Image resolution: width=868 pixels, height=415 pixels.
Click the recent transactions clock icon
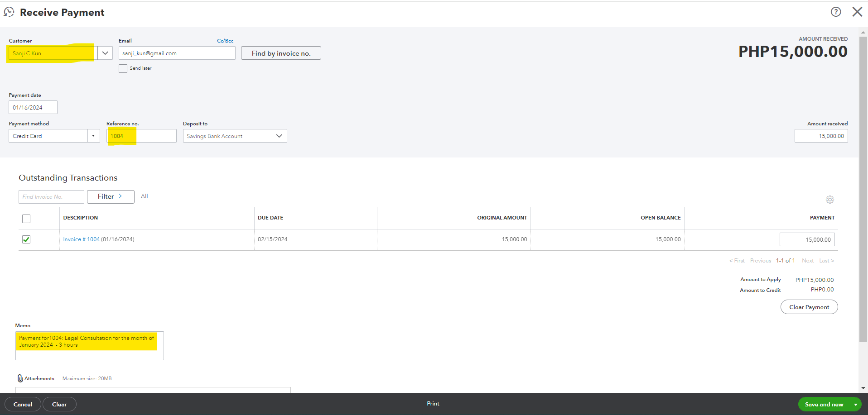(x=9, y=12)
